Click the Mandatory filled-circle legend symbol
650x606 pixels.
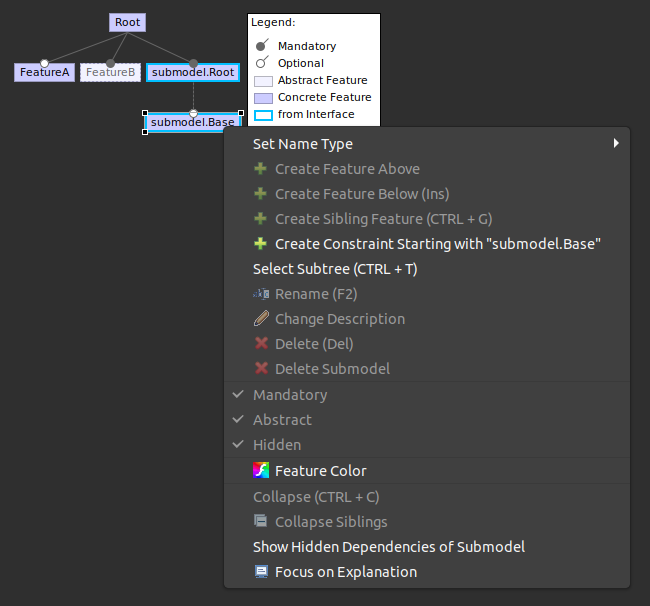click(x=262, y=45)
